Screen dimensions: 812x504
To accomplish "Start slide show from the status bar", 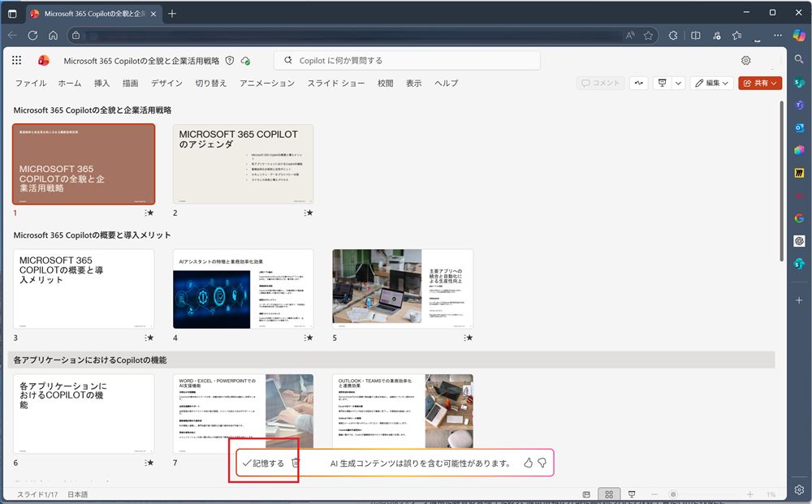I will [x=630, y=494].
